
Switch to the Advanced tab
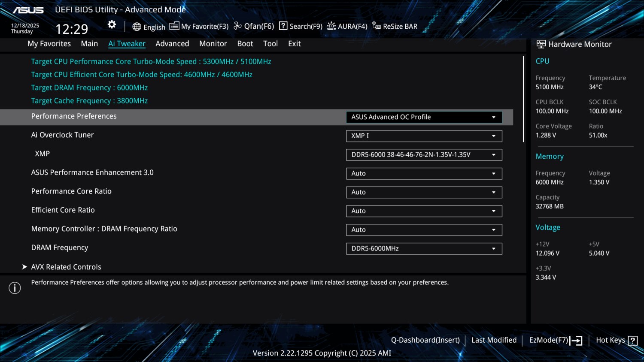coord(172,44)
